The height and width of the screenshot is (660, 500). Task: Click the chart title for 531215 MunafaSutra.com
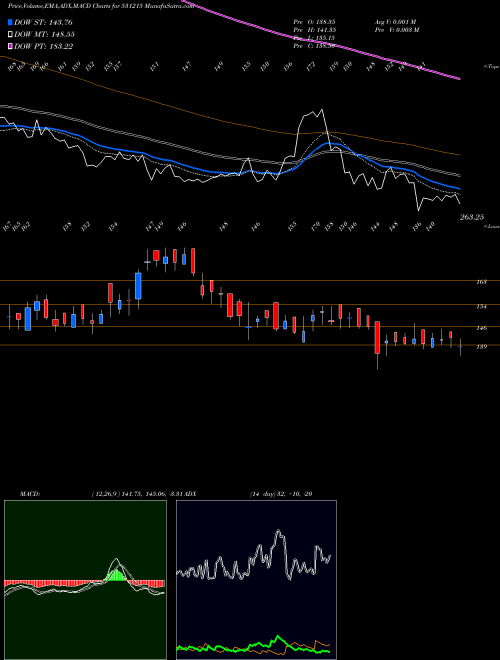click(x=101, y=6)
